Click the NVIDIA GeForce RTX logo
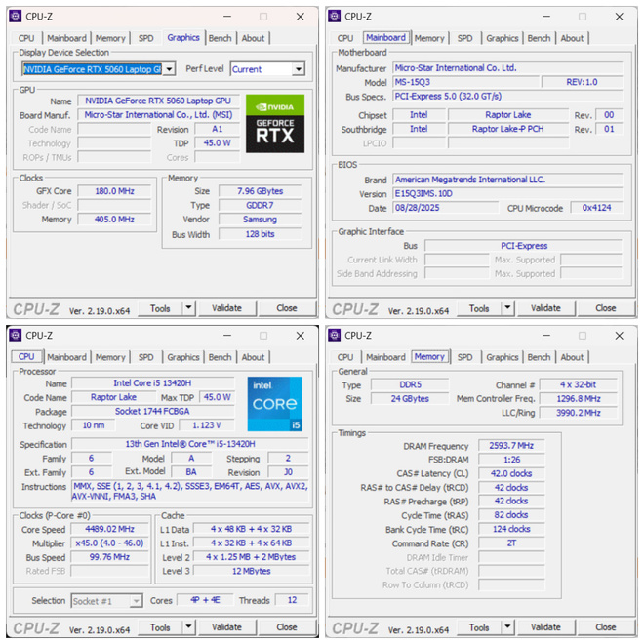The image size is (644, 644). pyautogui.click(x=275, y=124)
